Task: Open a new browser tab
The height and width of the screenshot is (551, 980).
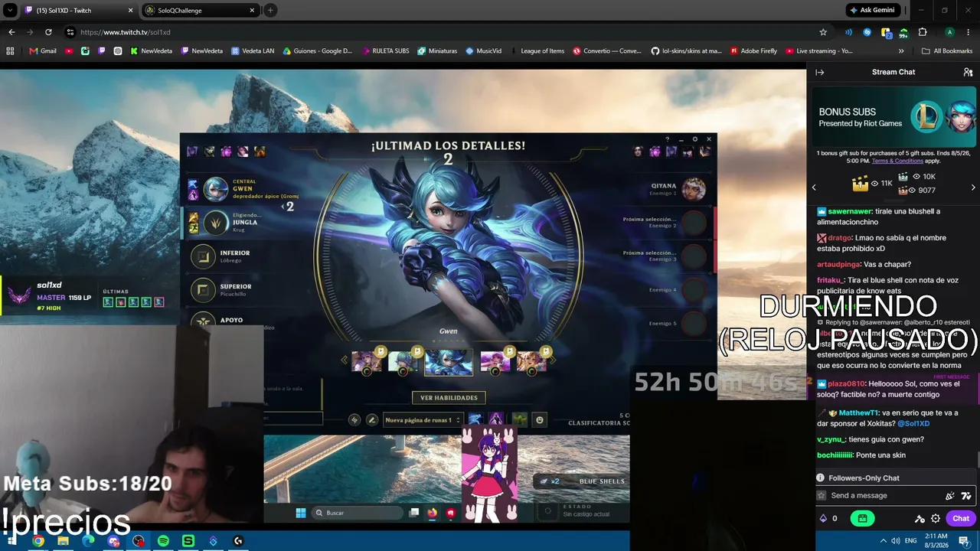Action: click(x=270, y=11)
